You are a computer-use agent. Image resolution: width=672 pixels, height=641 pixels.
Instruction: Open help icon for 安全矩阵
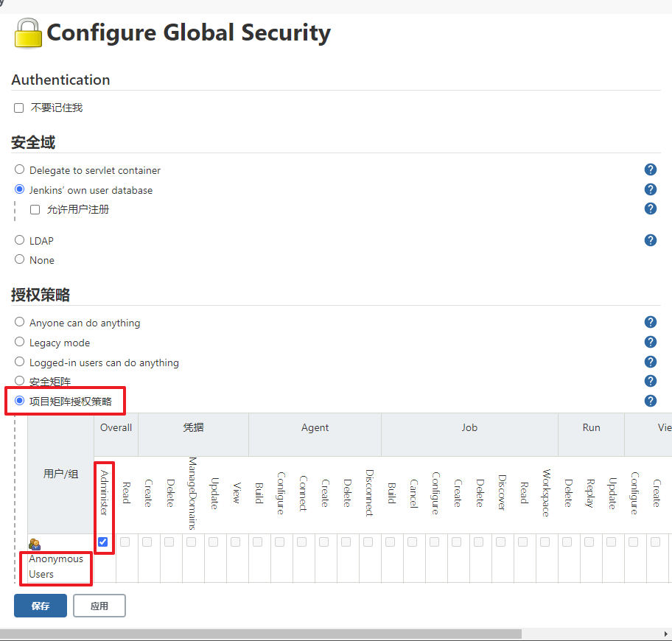(650, 381)
